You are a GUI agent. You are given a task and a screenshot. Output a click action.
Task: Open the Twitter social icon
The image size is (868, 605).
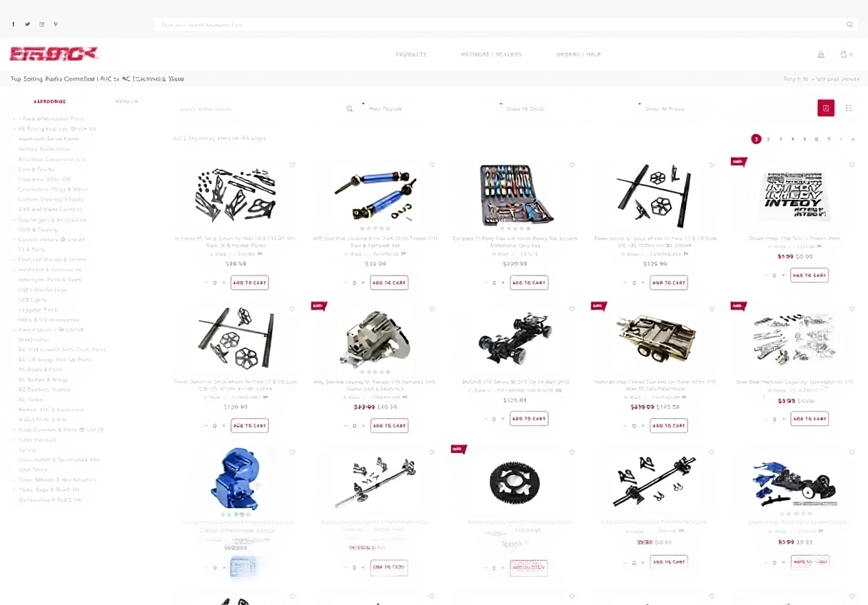(27, 24)
